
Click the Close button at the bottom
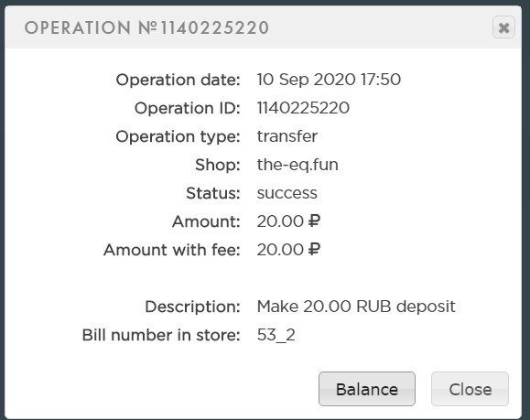click(x=470, y=389)
